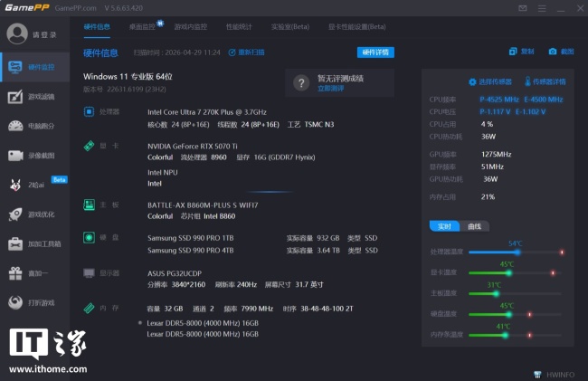
Task: Select the 曲线 curve toggle
Action: coord(474,226)
